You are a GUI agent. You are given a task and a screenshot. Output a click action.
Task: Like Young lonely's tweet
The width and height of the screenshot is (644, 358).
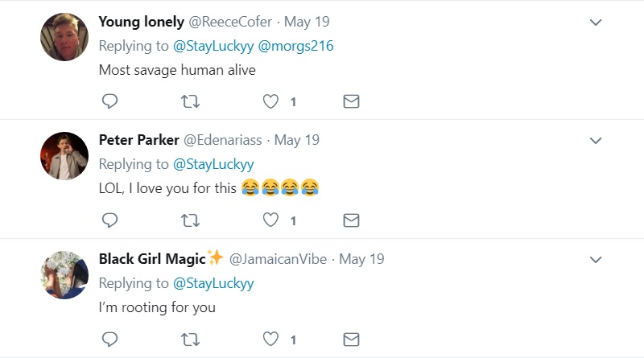click(x=270, y=101)
